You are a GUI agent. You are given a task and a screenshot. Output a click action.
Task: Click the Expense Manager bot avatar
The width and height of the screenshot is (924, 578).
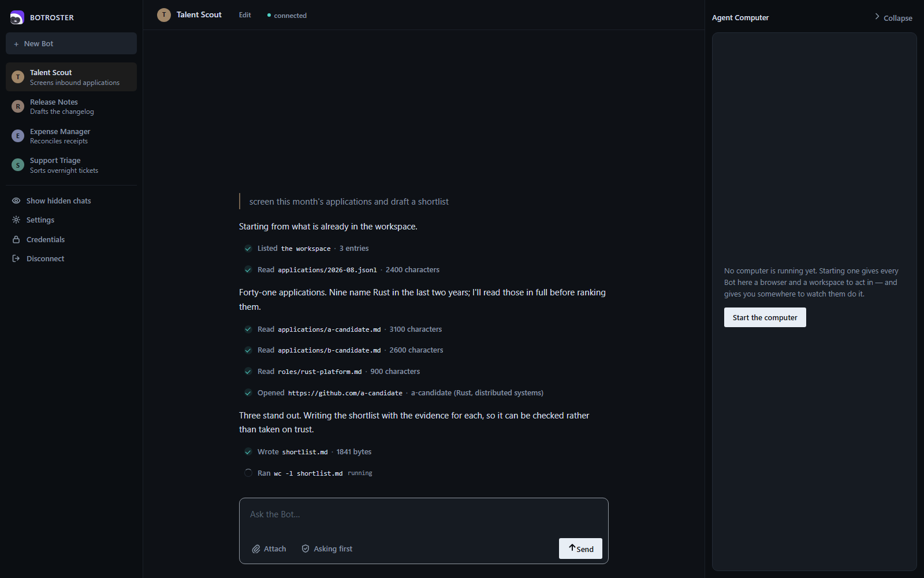pyautogui.click(x=18, y=136)
